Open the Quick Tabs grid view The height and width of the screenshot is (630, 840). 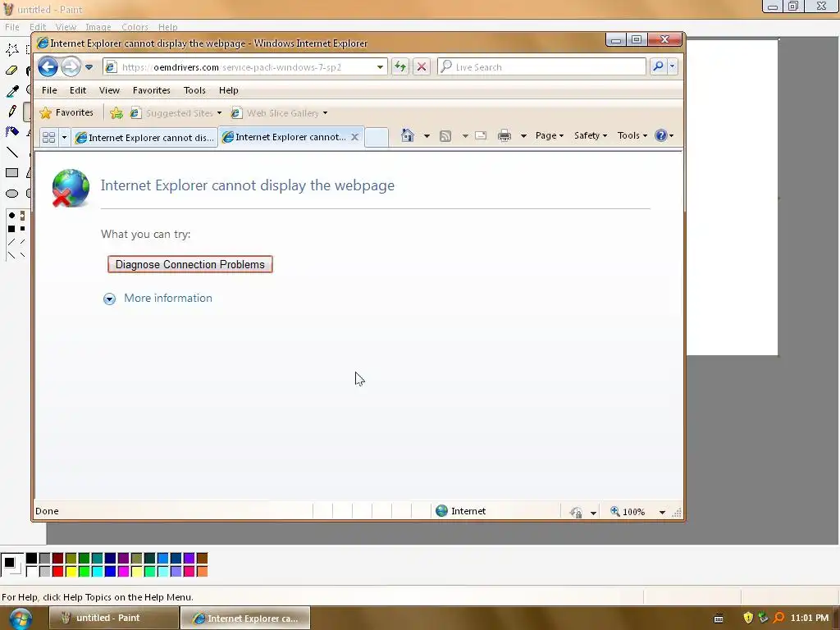click(48, 138)
